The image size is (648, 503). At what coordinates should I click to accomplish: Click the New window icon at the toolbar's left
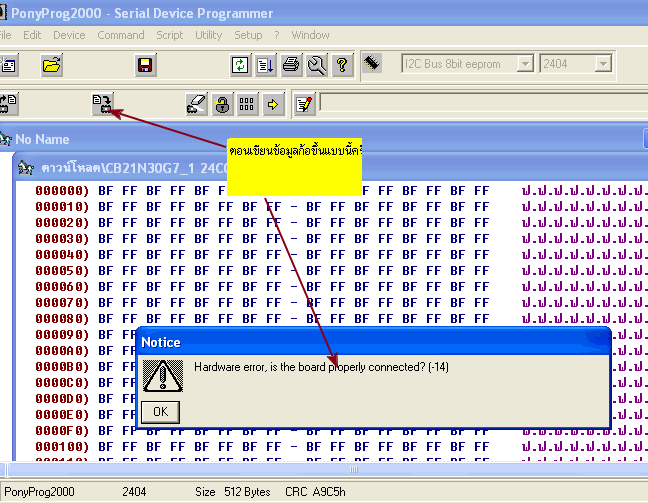click(8, 65)
